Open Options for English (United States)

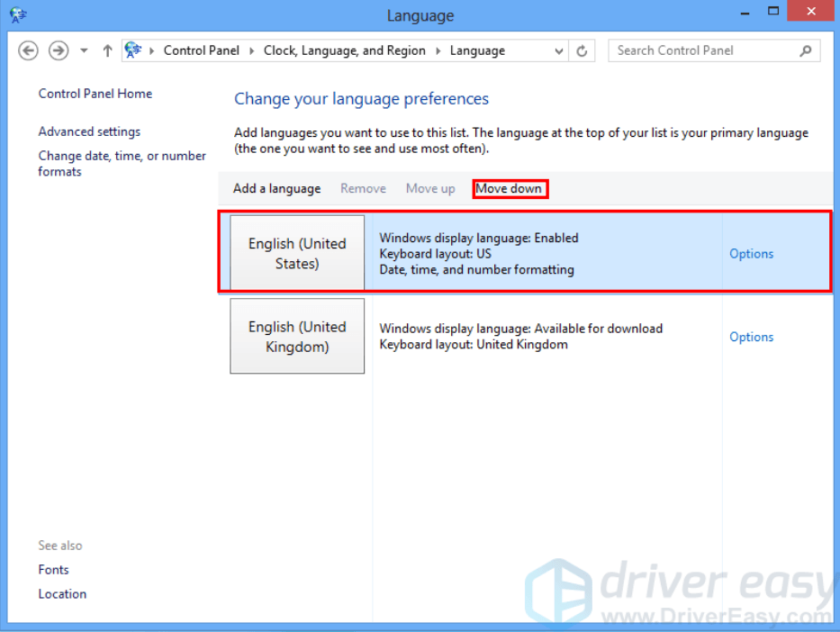751,254
